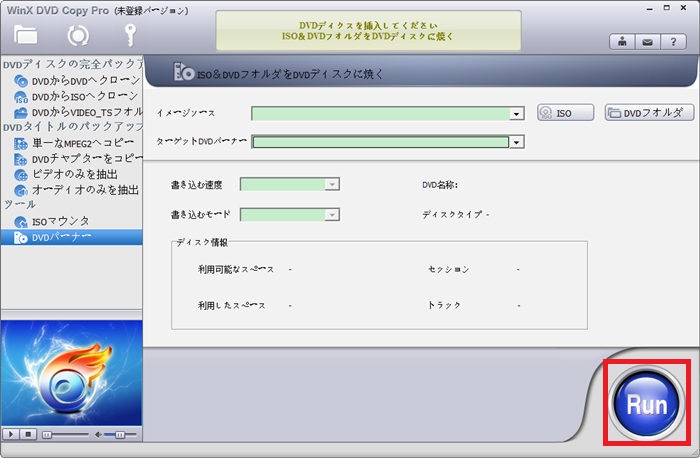Click the DVDタイトルのバックアップ heading
Image resolution: width=700 pixels, height=458 pixels.
pyautogui.click(x=72, y=127)
